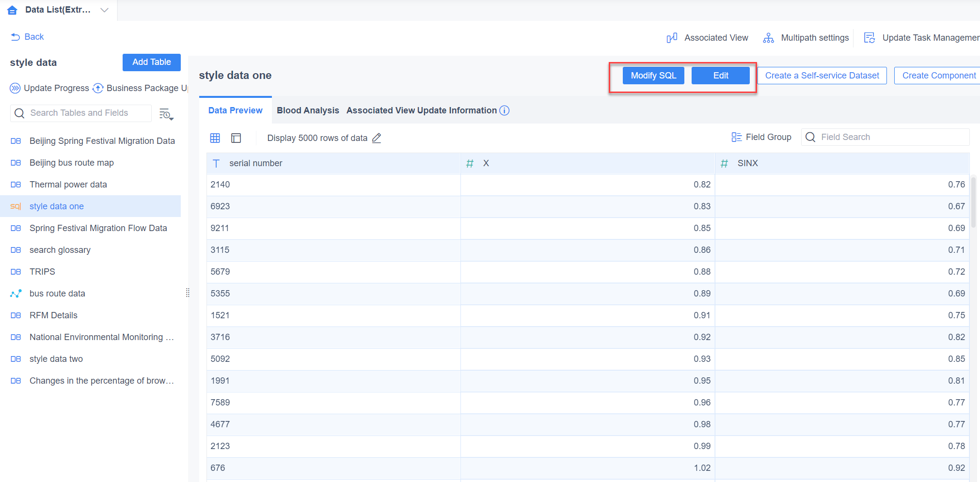Screen dimensions: 980x482
Task: Switch to field layout view icon
Action: [236, 138]
